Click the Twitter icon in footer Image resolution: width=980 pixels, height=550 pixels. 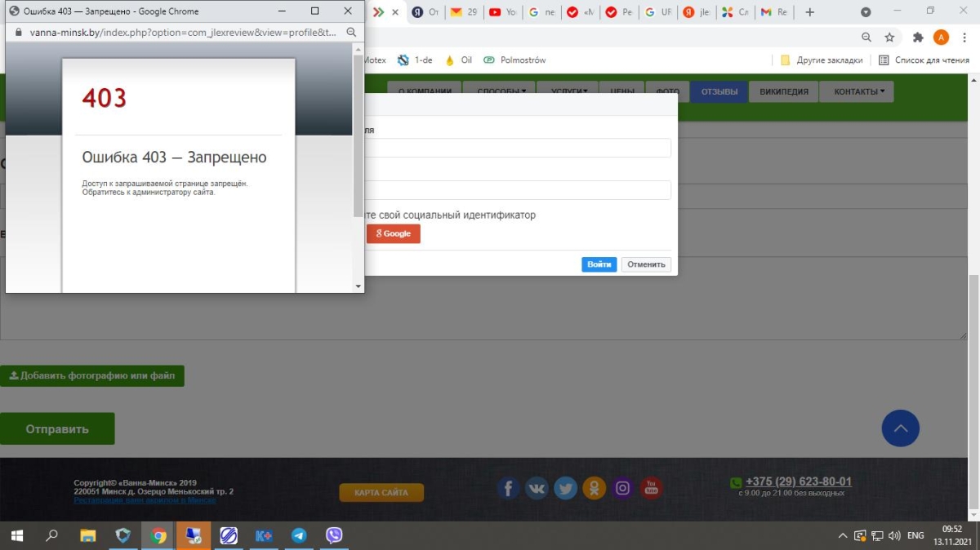point(565,488)
